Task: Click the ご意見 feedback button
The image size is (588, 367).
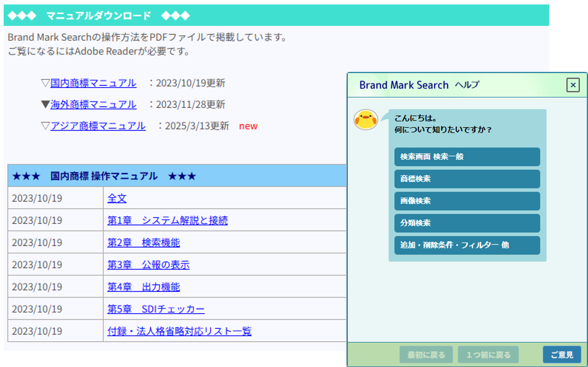Action: point(562,355)
